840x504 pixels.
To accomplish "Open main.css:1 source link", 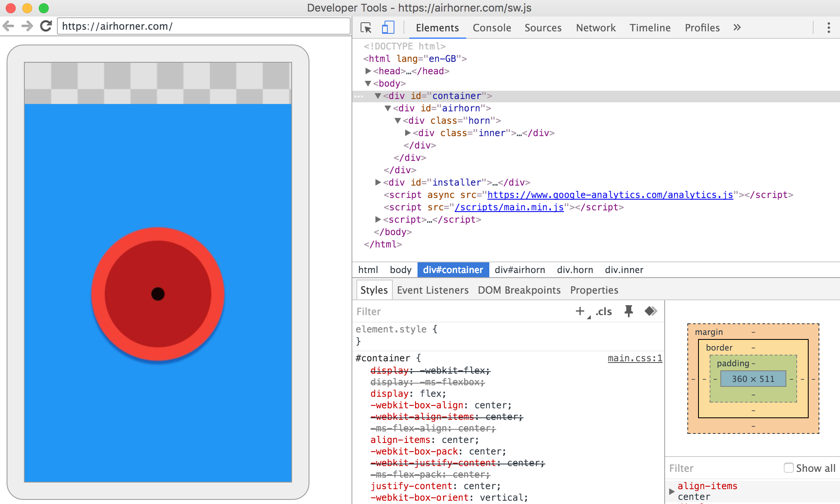I will [635, 358].
